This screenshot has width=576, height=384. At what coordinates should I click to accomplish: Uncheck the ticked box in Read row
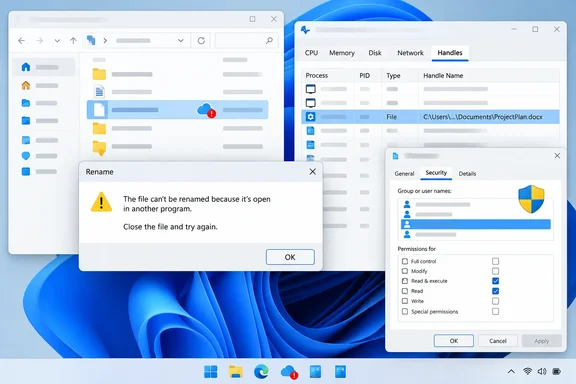pyautogui.click(x=496, y=291)
